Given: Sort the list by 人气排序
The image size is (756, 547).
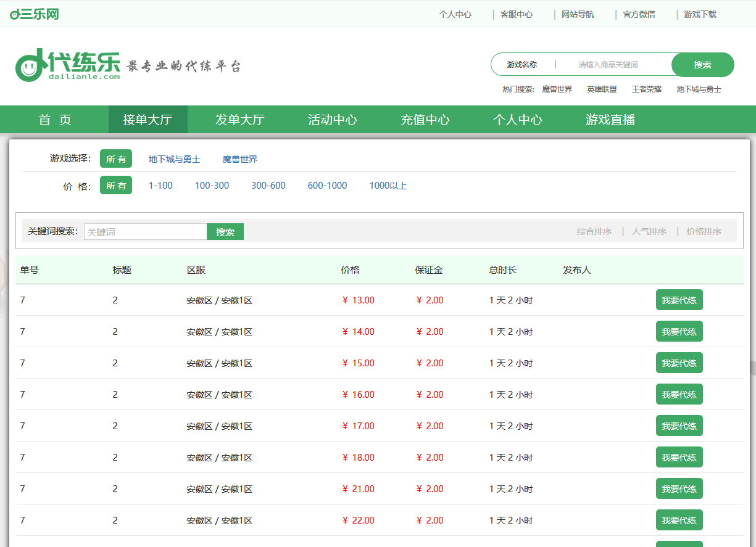Looking at the screenshot, I should point(649,232).
